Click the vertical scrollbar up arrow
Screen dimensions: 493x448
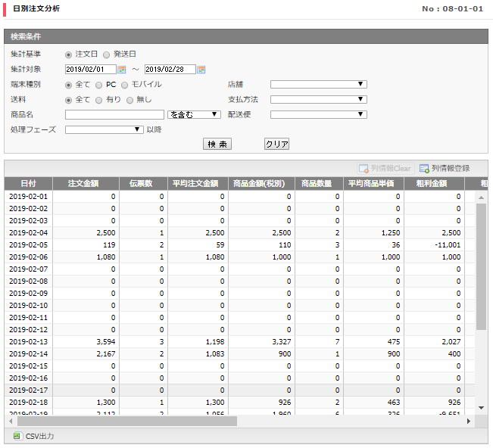481,198
